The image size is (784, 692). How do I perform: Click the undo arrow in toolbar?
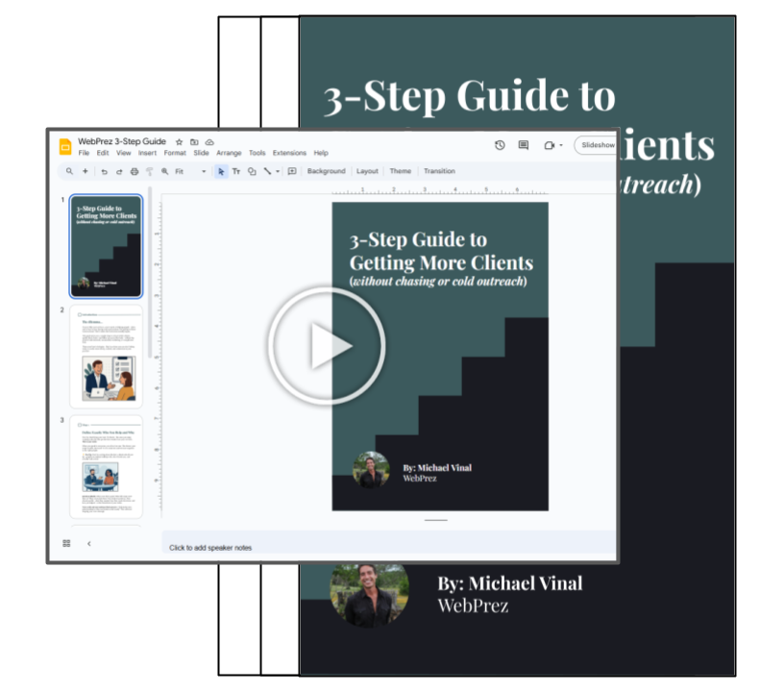click(x=104, y=172)
